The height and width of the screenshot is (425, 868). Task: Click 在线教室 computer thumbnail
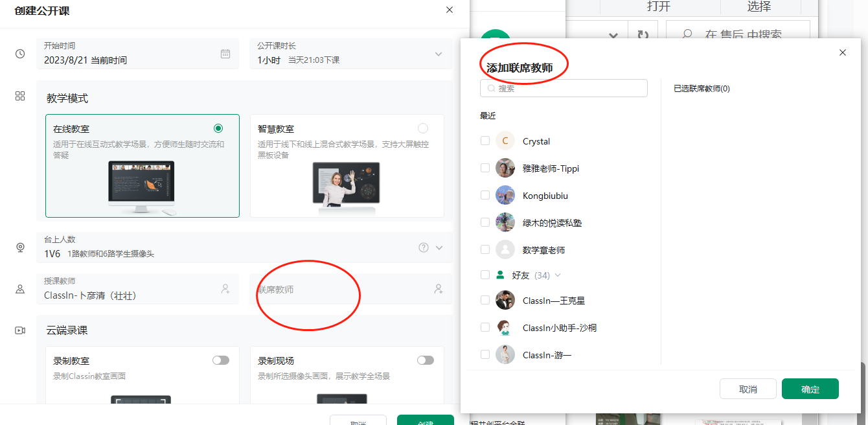pos(142,188)
